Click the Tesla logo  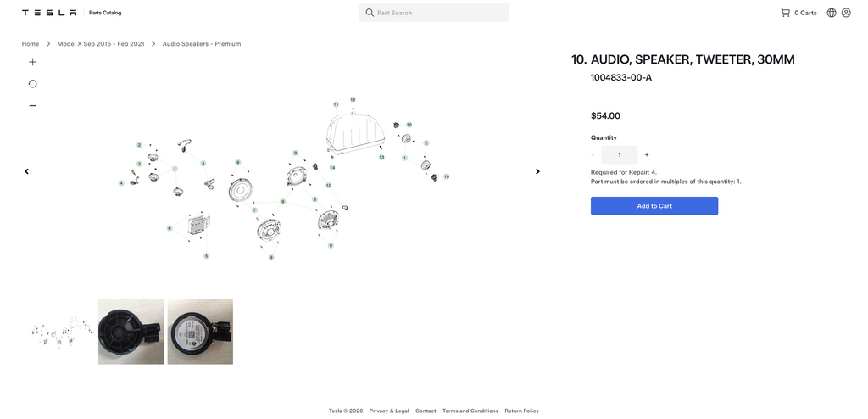(x=49, y=13)
